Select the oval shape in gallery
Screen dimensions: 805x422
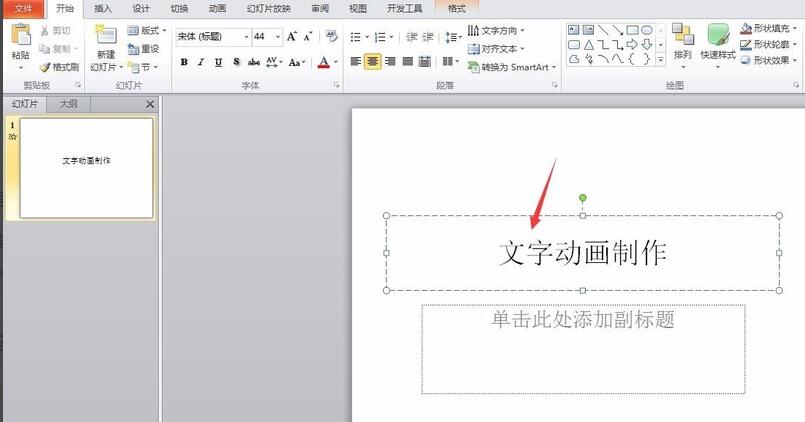(x=647, y=30)
